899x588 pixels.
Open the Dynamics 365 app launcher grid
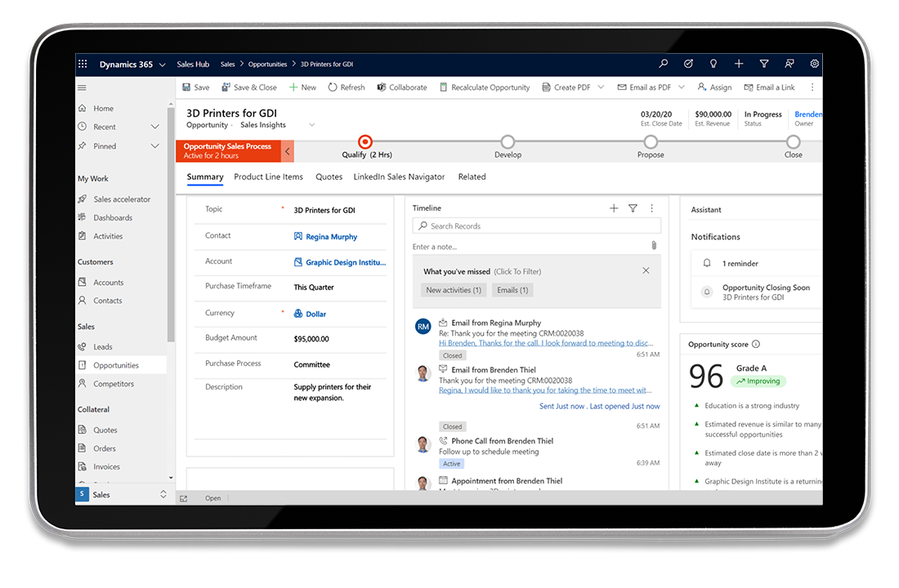click(83, 65)
